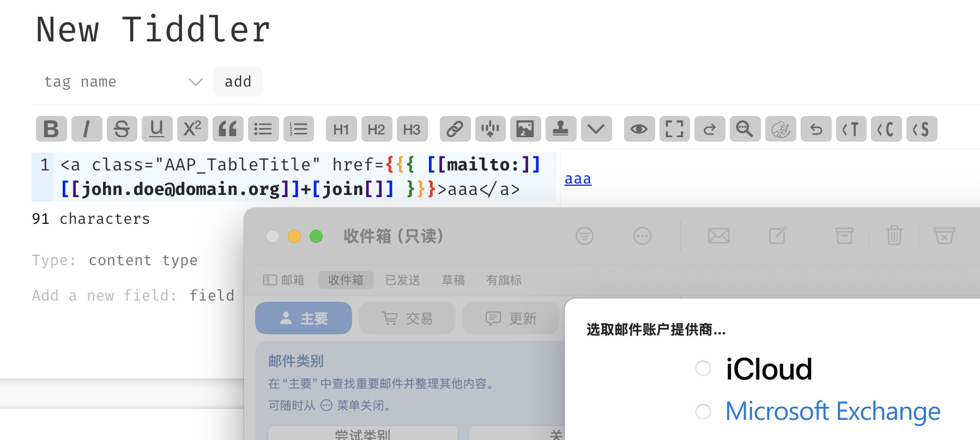This screenshot has height=440, width=980.
Task: Apply Heading 2 formatting
Action: [377, 129]
